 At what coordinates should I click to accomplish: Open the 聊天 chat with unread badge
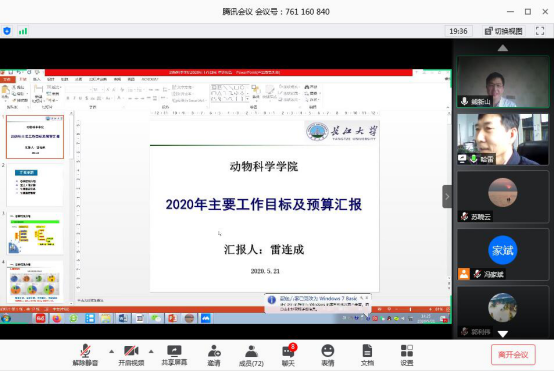tap(289, 354)
